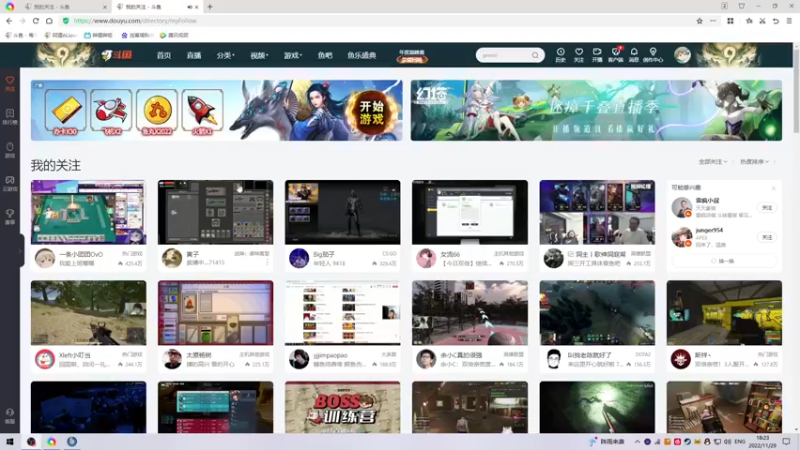Click 开始游戏 button on banner

(x=371, y=113)
